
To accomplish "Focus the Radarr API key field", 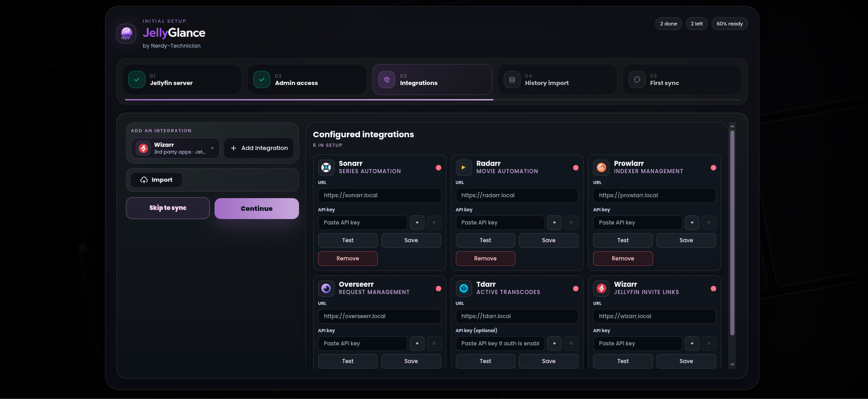I will [500, 223].
